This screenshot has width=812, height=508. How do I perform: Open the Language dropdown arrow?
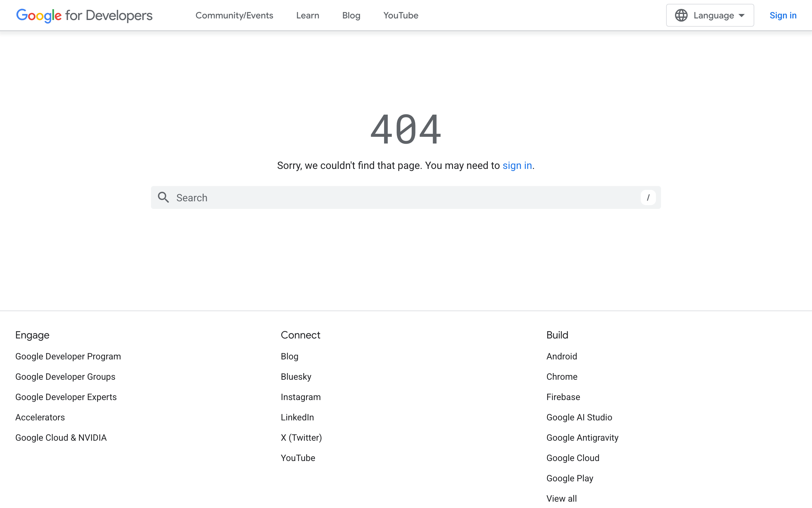[742, 16]
